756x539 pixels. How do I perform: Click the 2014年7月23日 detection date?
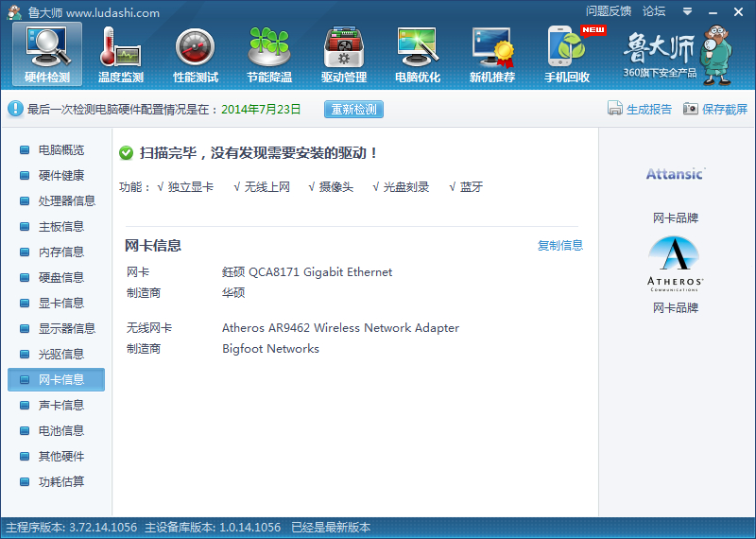tap(261, 110)
